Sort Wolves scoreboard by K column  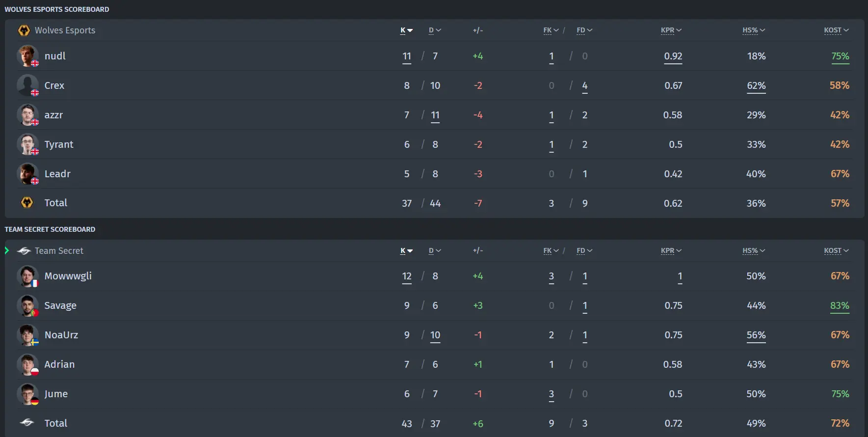pos(407,30)
